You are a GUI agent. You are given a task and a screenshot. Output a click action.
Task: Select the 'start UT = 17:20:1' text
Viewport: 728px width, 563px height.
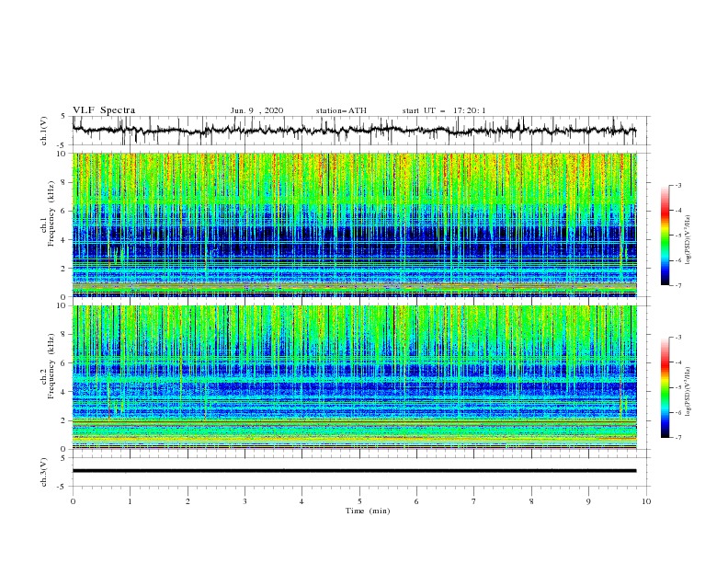point(444,110)
